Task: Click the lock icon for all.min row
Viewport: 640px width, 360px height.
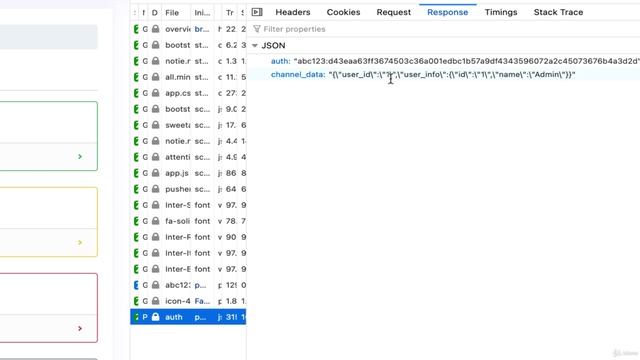Action: coord(156,77)
